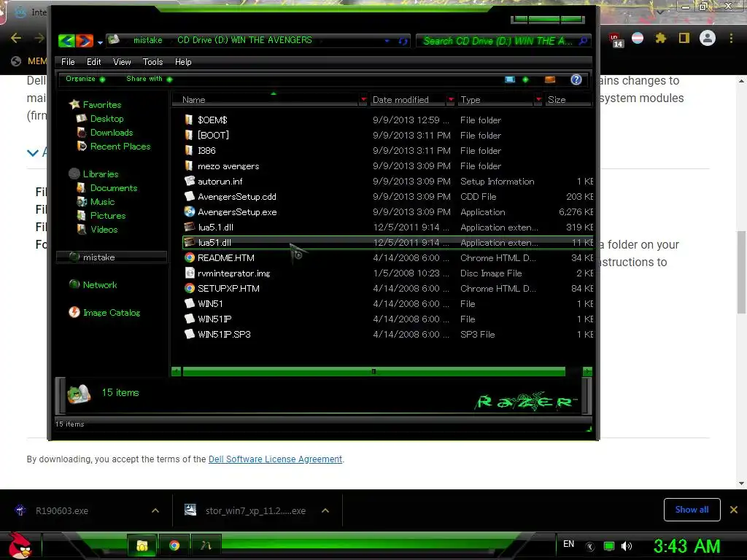Open menu for R190603.exe download

[x=155, y=510]
